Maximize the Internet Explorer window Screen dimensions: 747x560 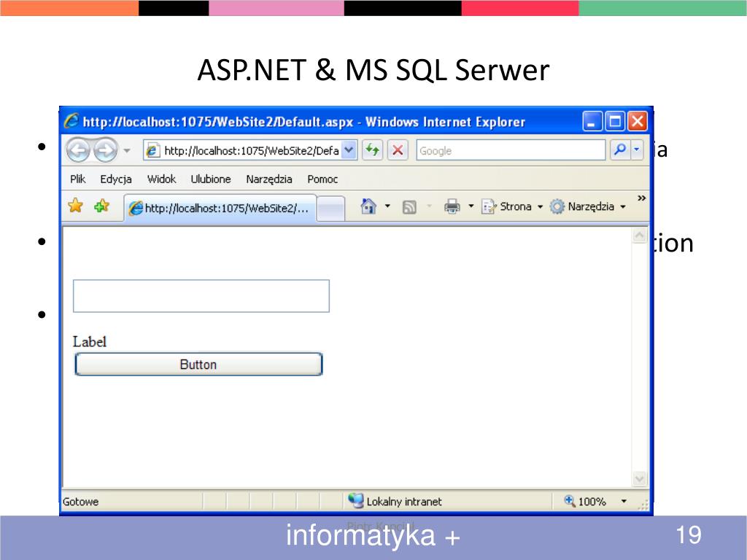614,122
